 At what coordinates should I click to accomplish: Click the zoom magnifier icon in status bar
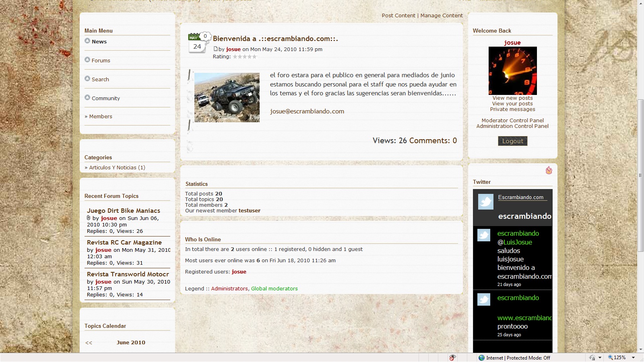[610, 358]
